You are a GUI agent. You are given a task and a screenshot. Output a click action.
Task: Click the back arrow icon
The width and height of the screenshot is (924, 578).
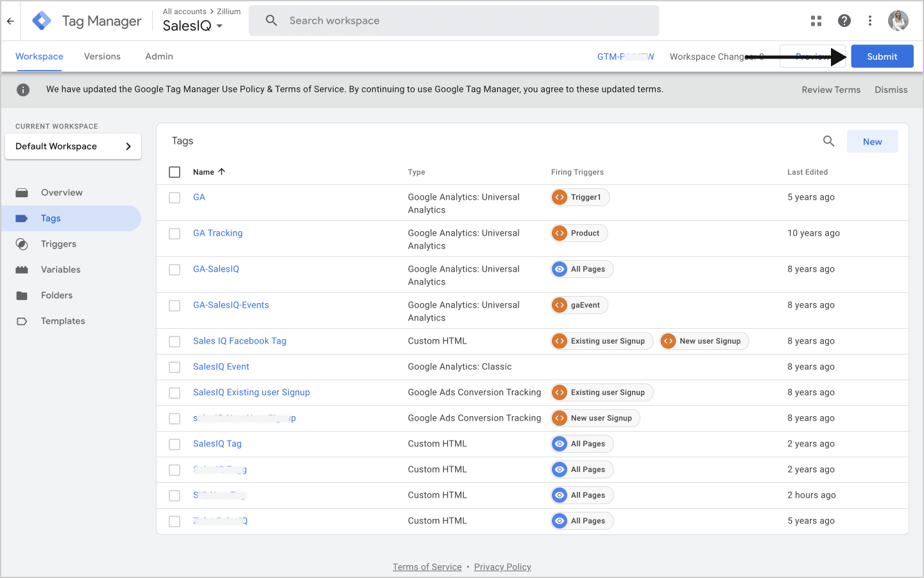(10, 21)
